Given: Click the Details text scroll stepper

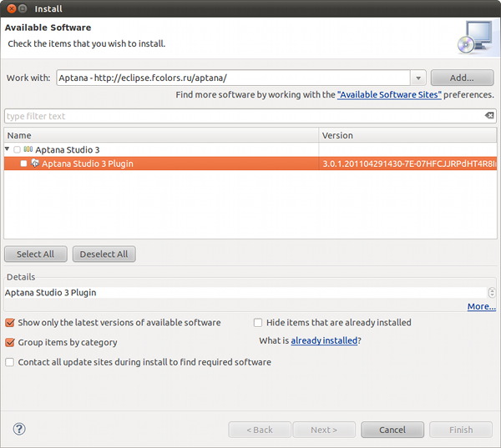Looking at the screenshot, I should pos(492,292).
